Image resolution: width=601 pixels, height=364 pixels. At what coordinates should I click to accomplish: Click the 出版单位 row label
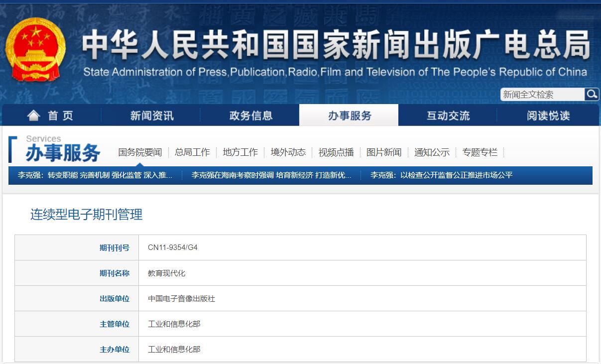click(x=115, y=298)
